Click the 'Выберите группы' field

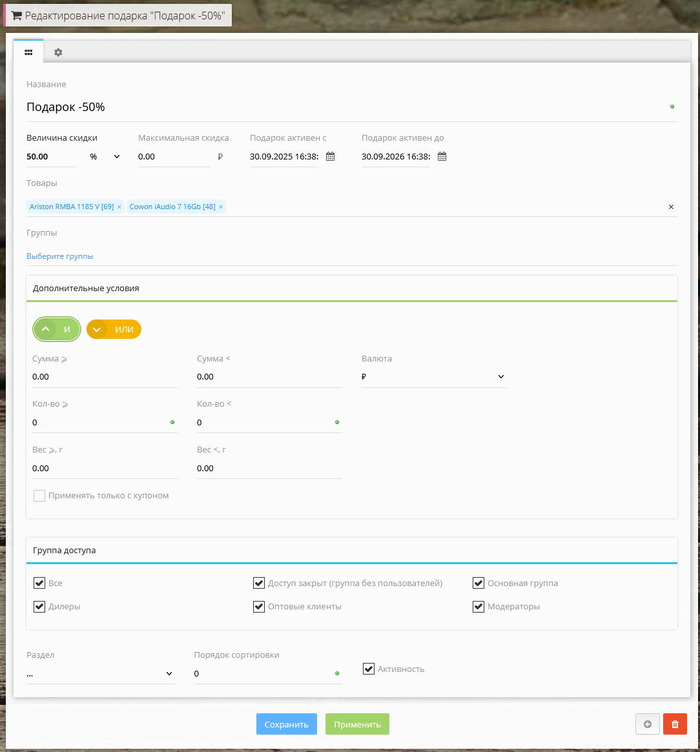click(60, 256)
